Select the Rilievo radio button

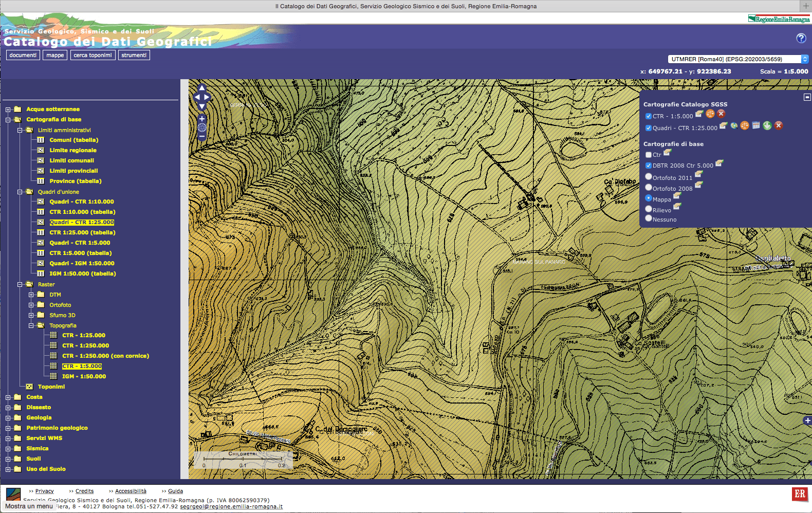649,209
